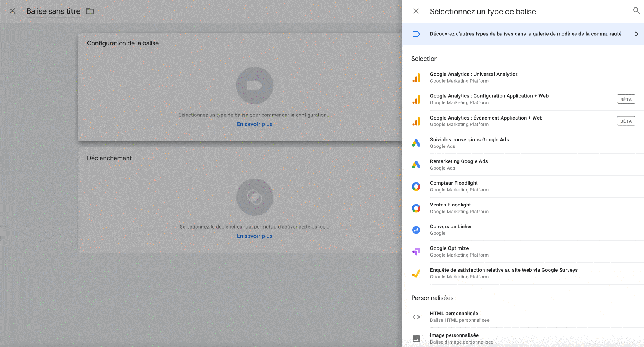Click the trigger placeholder icon in Déclenchement
644x347 pixels.
click(x=255, y=197)
